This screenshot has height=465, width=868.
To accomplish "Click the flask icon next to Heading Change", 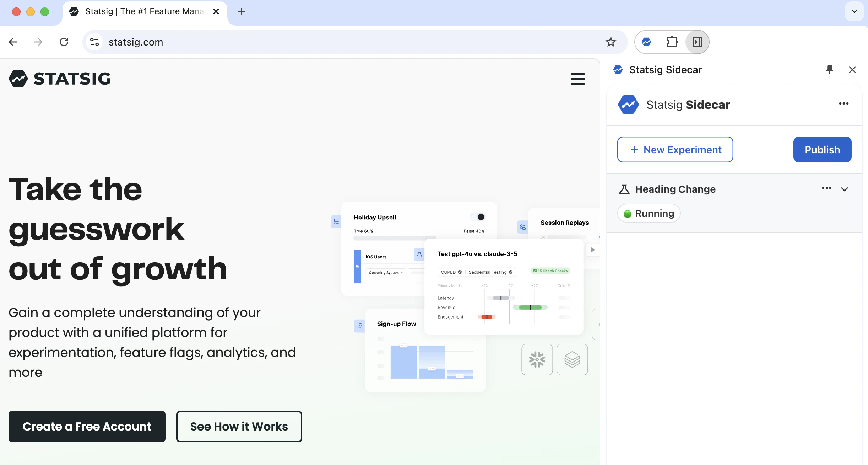I will [624, 189].
